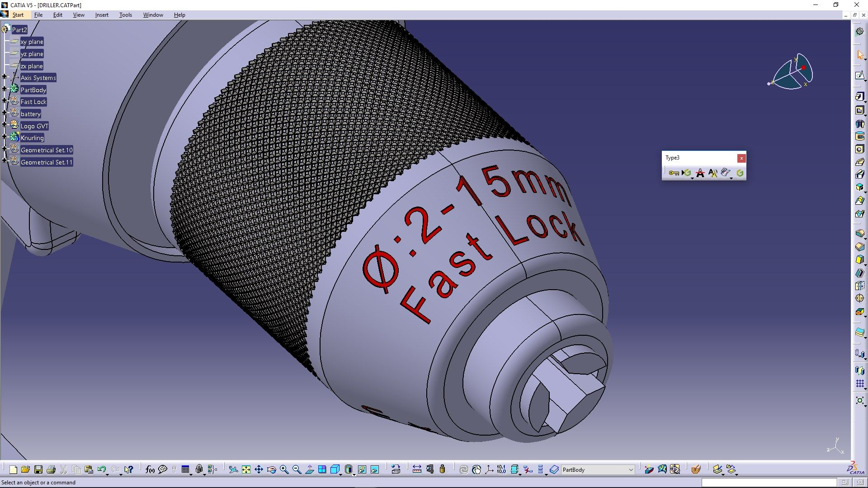868x488 pixels.
Task: Activate Fly Mode airplane icon
Action: (x=233, y=470)
